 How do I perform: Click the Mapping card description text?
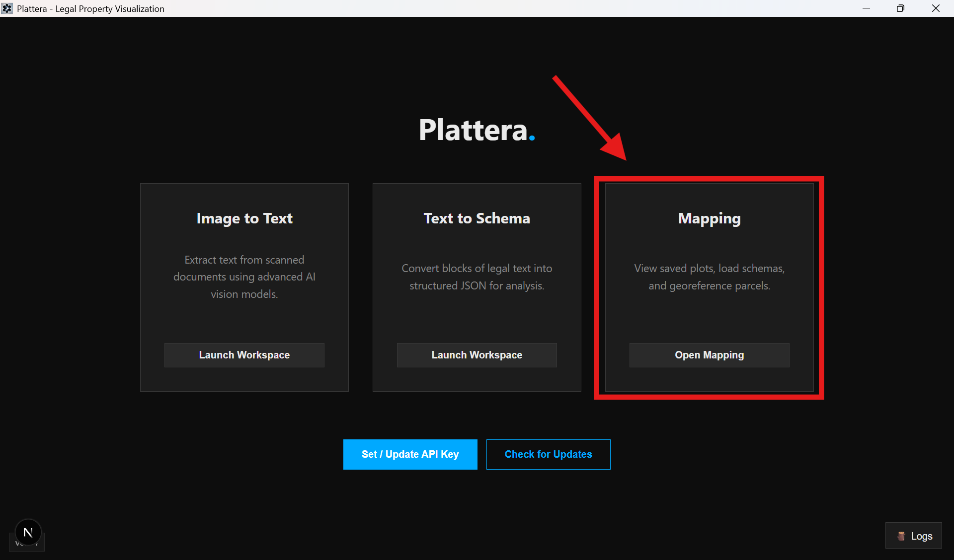coord(709,277)
